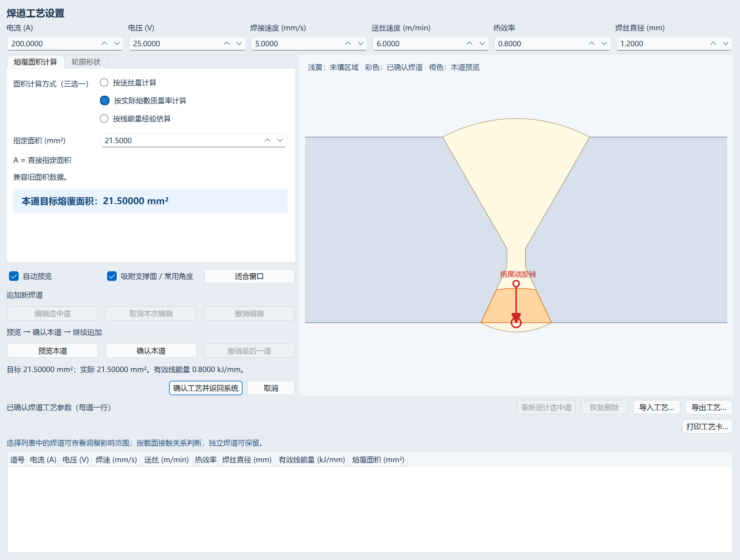Decrease 热效率 with its down arrow

(x=604, y=44)
